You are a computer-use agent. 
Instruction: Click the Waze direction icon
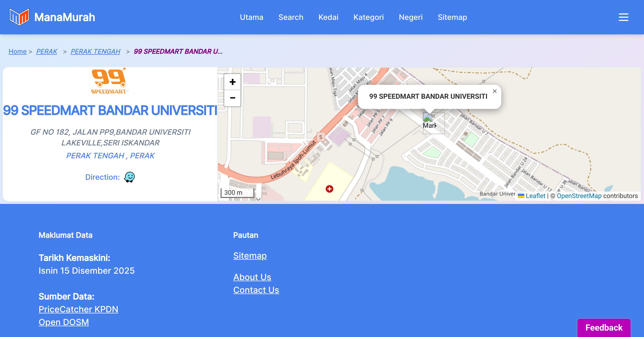coord(129,177)
